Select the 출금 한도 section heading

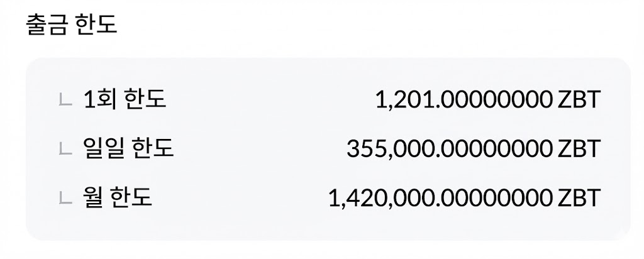(x=71, y=25)
